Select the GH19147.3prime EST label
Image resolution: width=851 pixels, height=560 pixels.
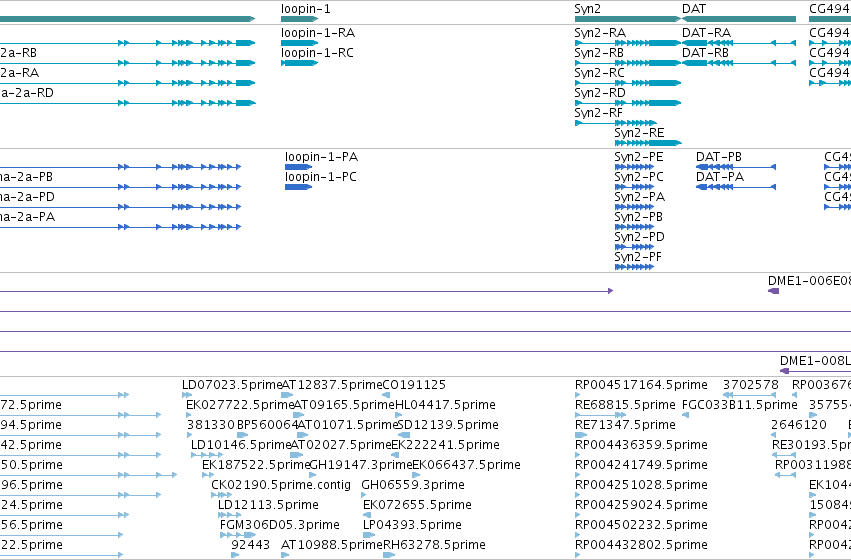point(361,465)
